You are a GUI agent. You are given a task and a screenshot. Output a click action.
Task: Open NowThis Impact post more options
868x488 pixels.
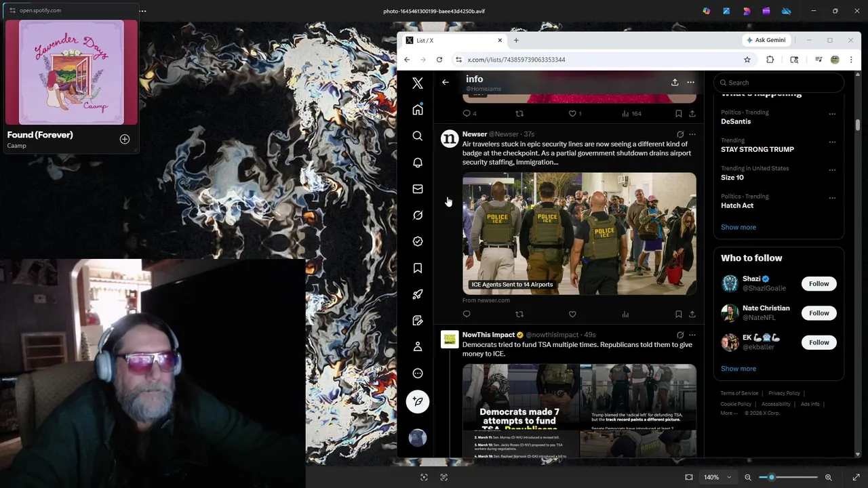click(692, 335)
